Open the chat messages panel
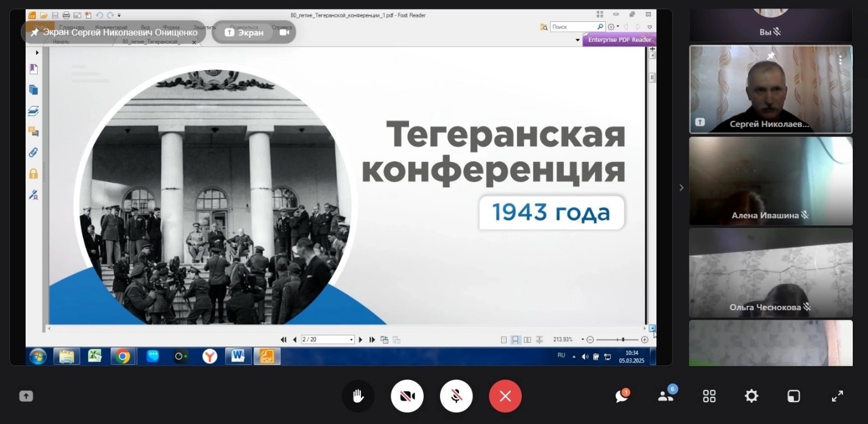 (x=622, y=397)
